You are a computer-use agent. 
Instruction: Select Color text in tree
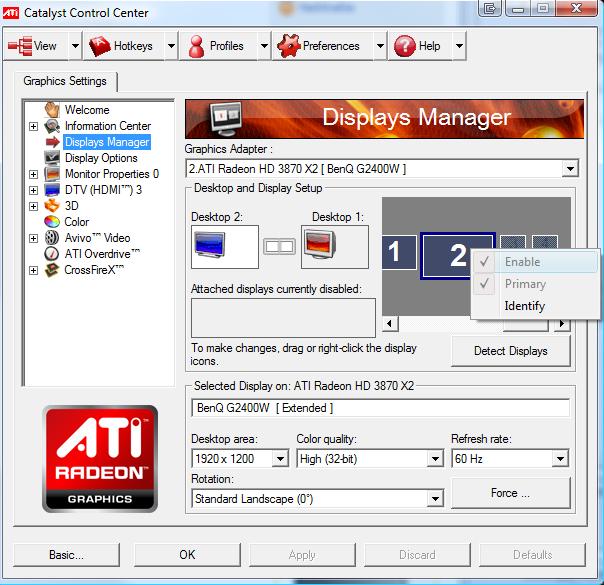pos(77,222)
